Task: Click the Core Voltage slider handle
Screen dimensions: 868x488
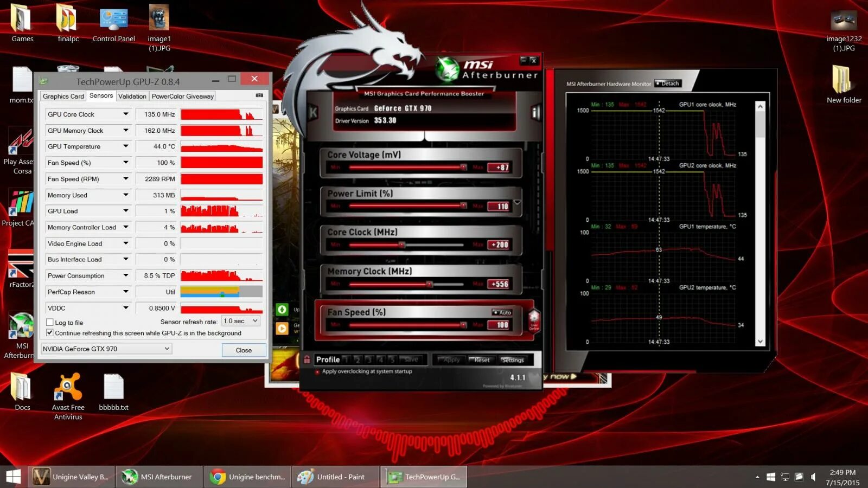Action: [463, 167]
